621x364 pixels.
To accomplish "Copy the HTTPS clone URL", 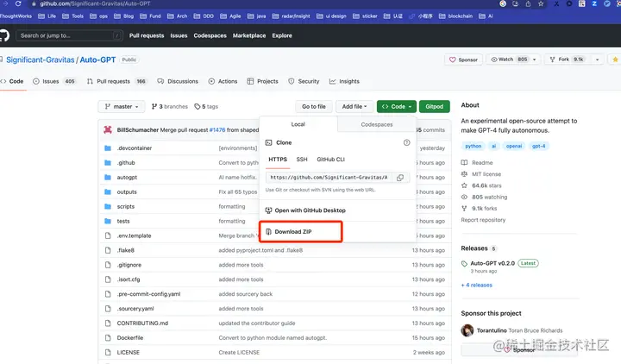I will [400, 178].
